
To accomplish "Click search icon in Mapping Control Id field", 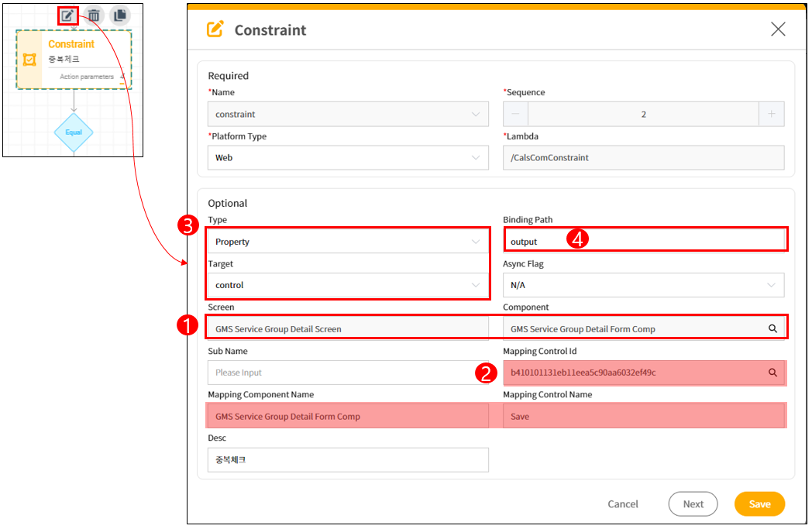I will 772,373.
